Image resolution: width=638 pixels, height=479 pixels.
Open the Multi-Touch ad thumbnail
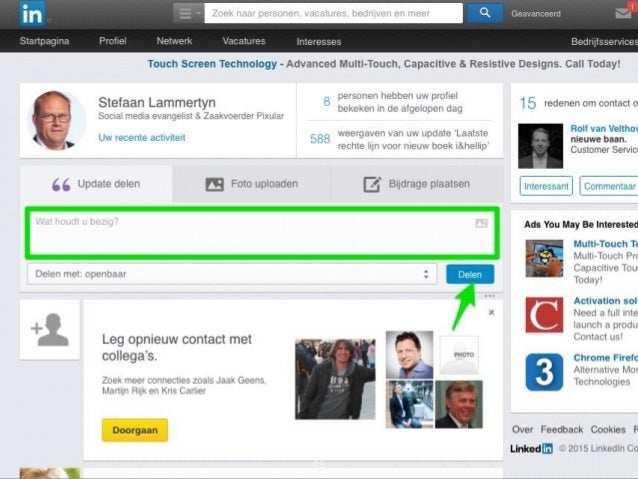[544, 258]
